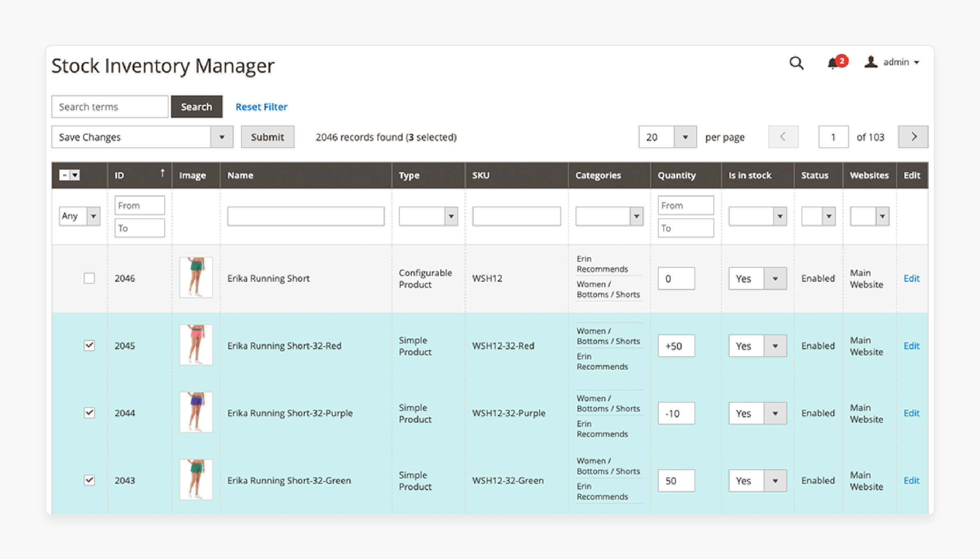Click the Quantity From filter field
The image size is (980, 559).
coord(686,205)
